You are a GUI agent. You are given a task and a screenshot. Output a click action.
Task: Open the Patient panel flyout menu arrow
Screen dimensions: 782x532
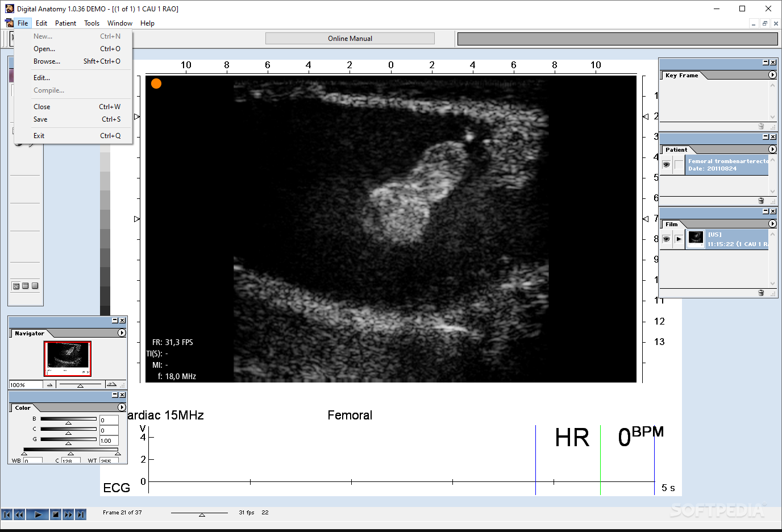click(x=772, y=149)
